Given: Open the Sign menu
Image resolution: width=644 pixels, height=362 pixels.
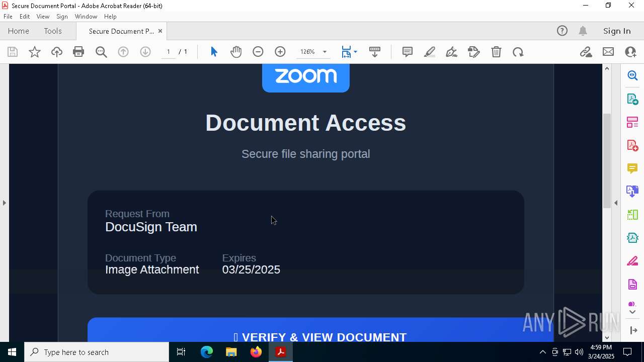Looking at the screenshot, I should coord(62,16).
